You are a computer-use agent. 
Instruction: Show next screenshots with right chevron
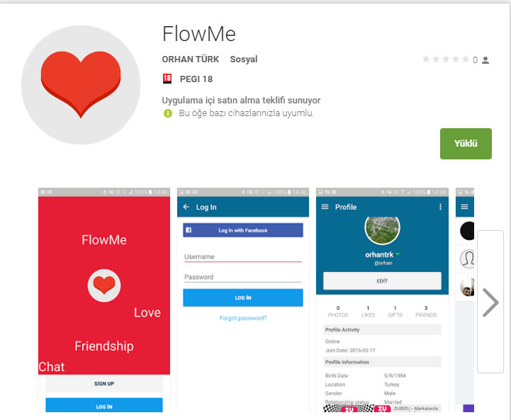click(490, 302)
